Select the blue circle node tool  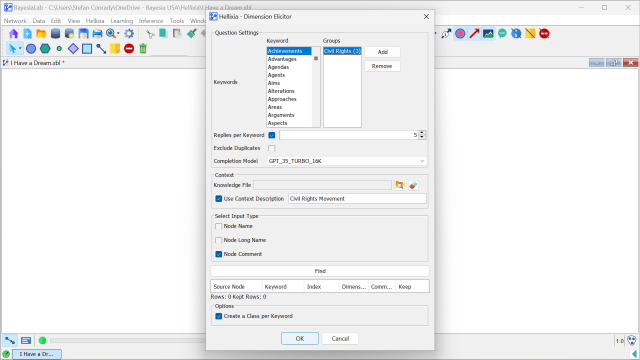(x=31, y=49)
